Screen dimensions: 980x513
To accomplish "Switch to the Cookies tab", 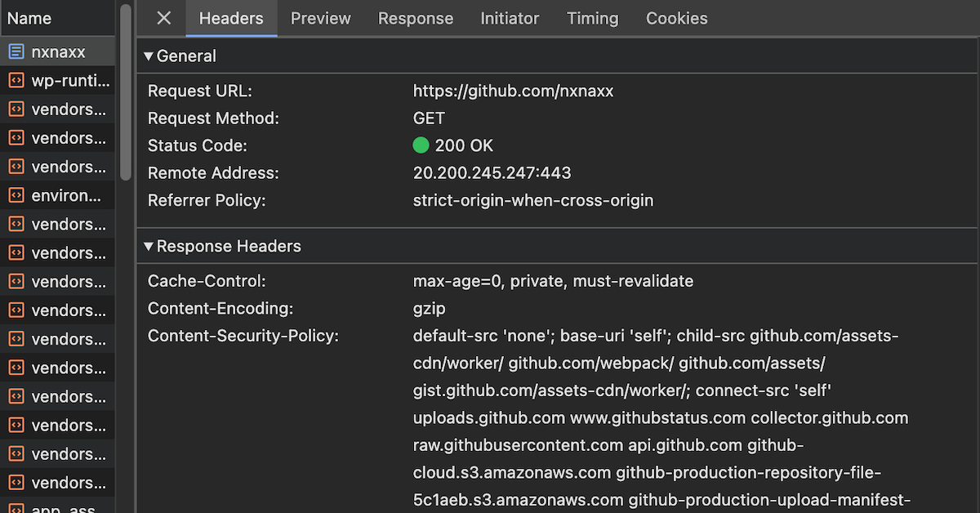I will click(676, 18).
